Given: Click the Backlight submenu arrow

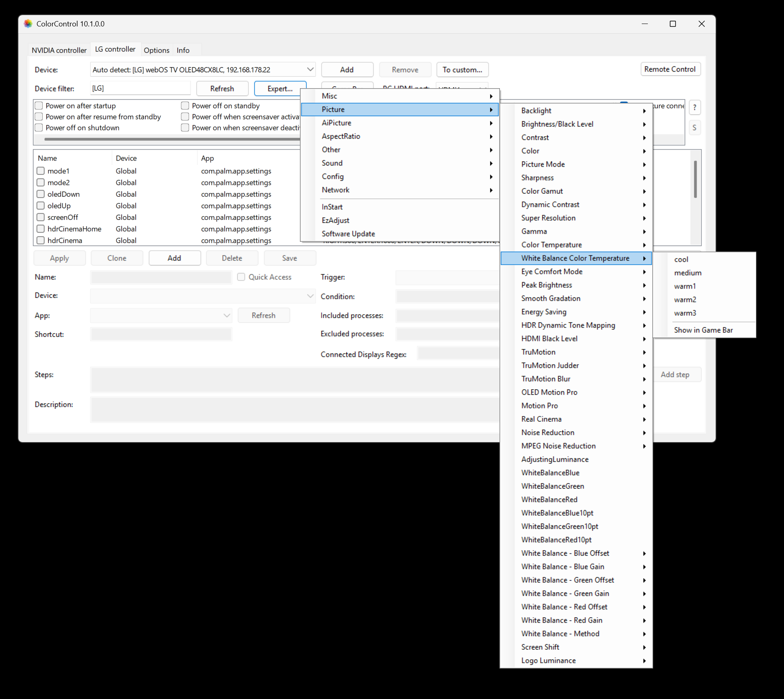Looking at the screenshot, I should [644, 111].
